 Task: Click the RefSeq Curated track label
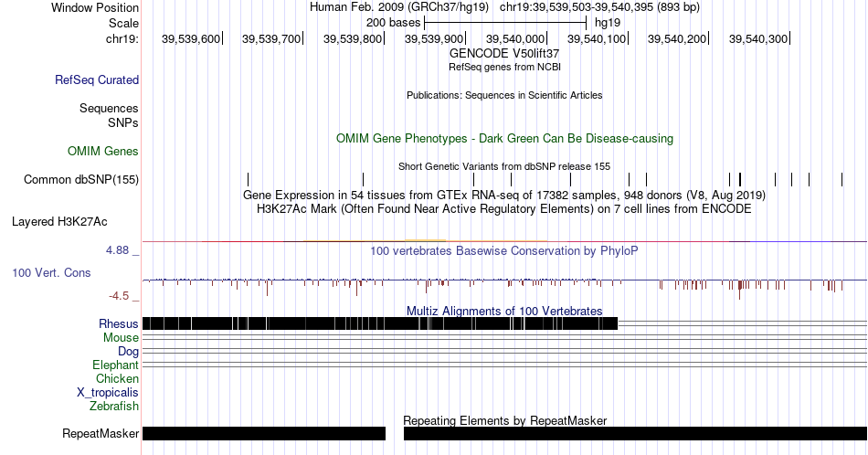(x=96, y=79)
